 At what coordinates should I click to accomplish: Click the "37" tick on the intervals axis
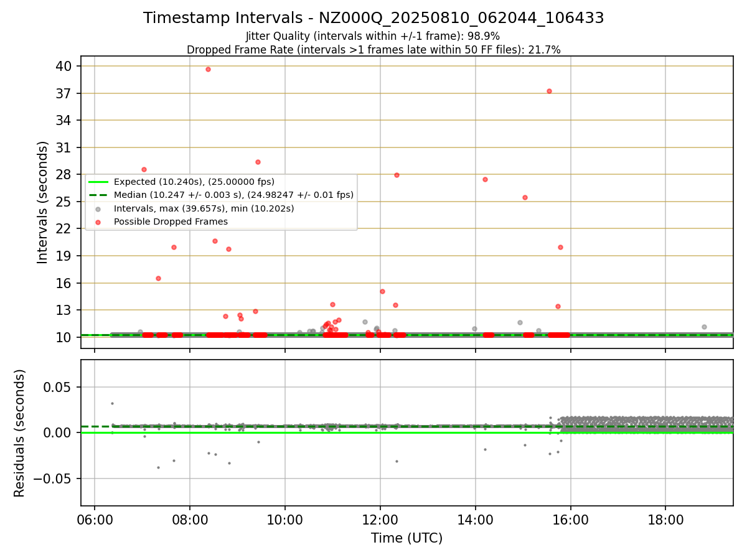click(64, 93)
